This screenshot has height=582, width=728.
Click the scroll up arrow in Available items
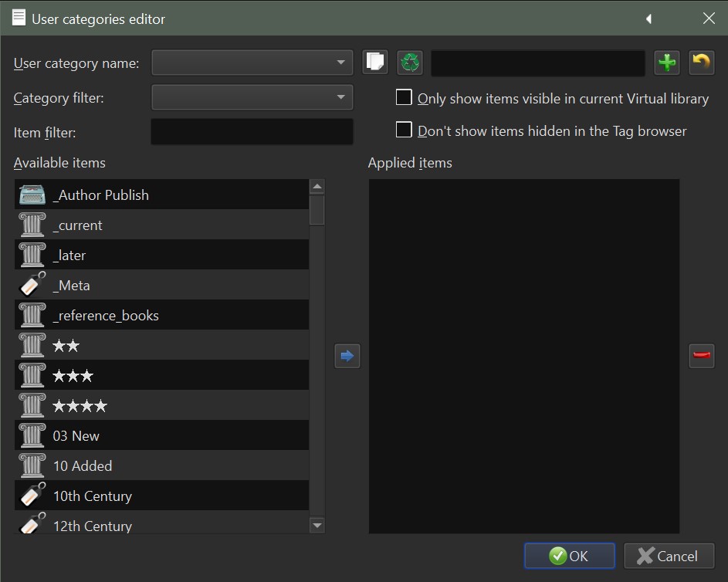317,187
